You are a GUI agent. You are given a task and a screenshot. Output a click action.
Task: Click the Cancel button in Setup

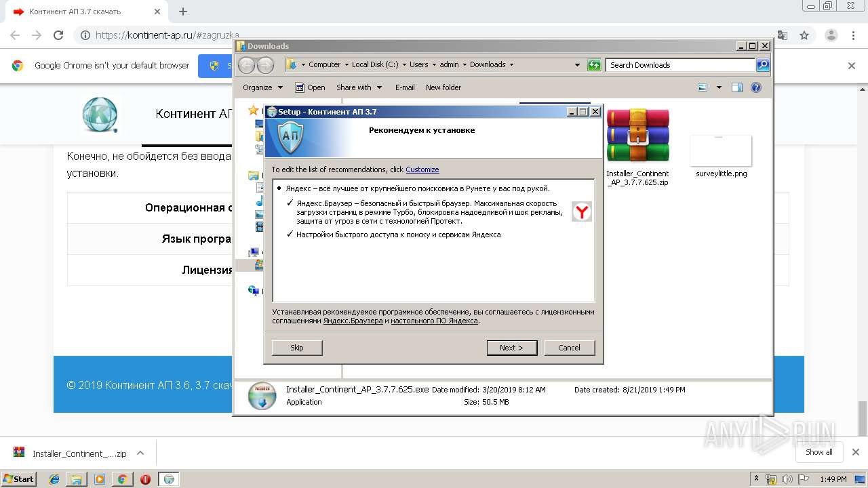(x=570, y=348)
